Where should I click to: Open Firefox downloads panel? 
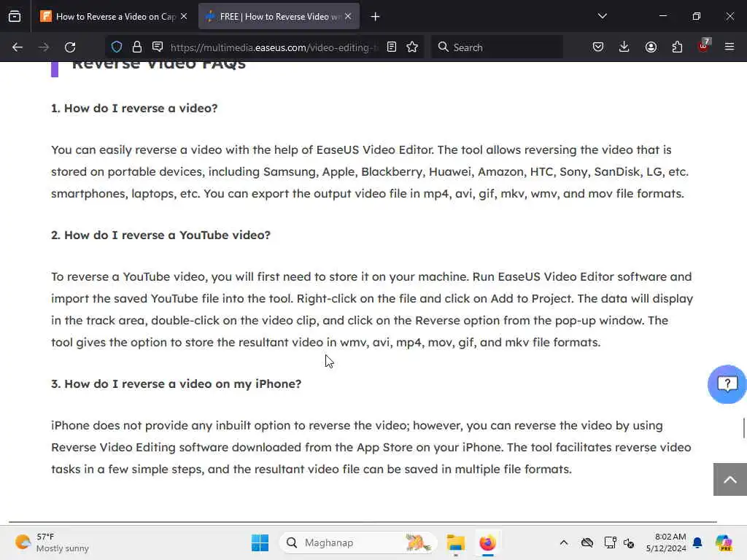point(624,47)
